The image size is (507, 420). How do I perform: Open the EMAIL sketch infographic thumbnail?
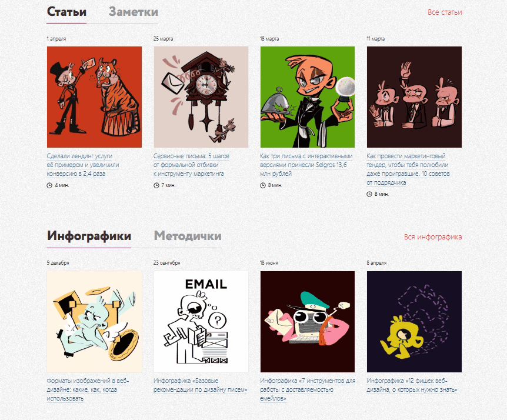tap(201, 322)
